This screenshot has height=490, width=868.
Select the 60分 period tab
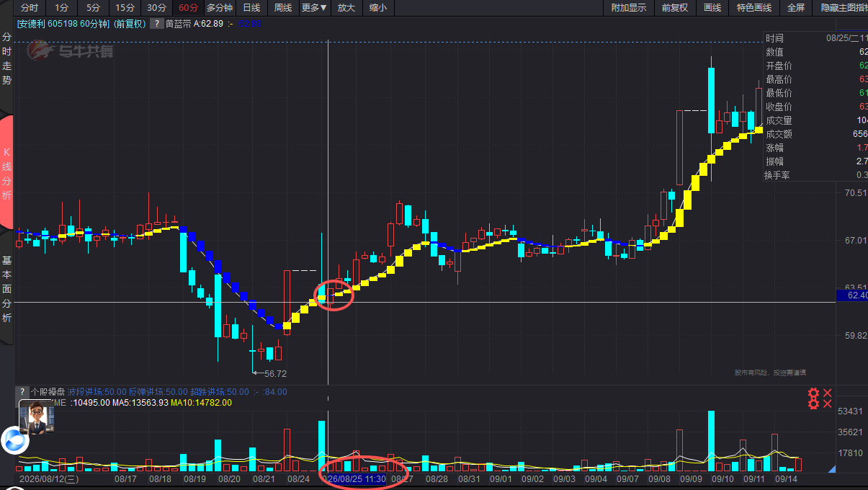pos(188,8)
